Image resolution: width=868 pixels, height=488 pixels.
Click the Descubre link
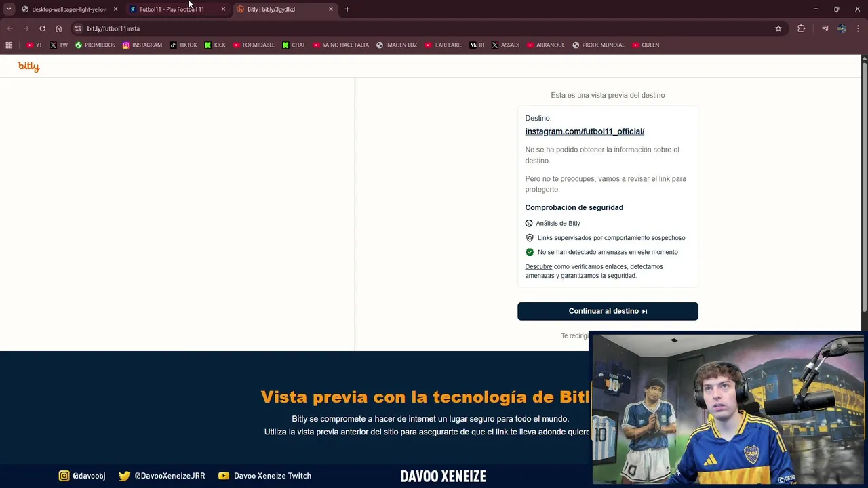tap(538, 266)
